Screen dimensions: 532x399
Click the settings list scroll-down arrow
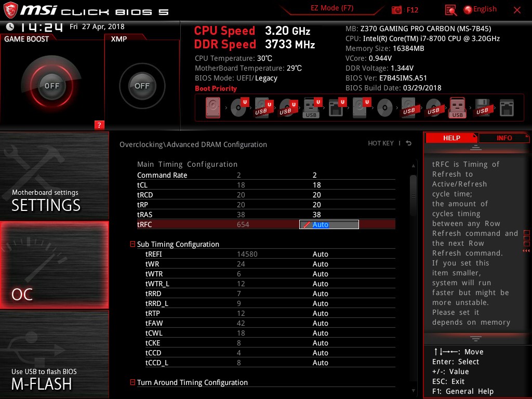coord(413,391)
